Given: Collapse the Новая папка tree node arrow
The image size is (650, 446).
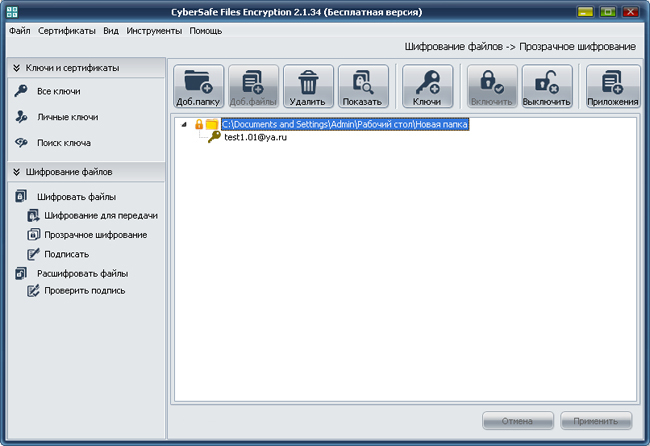Looking at the screenshot, I should click(x=184, y=124).
